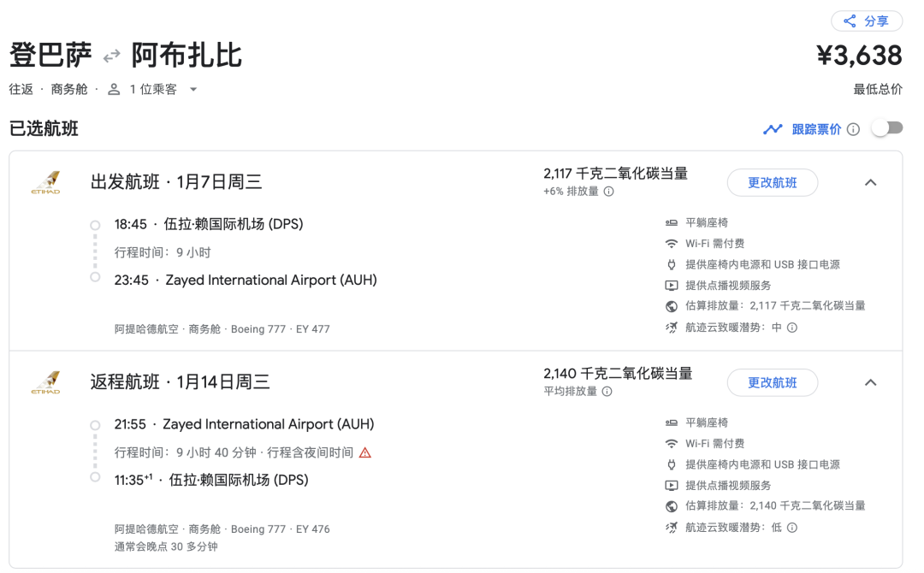Click departing flight on-demand video icon
This screenshot has width=924, height=573.
pyautogui.click(x=672, y=286)
